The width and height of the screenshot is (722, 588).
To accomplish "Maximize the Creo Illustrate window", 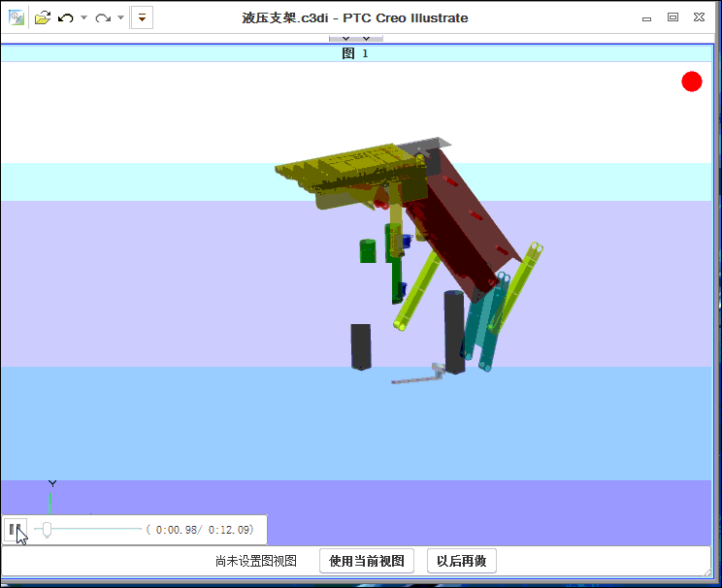I will click(673, 17).
